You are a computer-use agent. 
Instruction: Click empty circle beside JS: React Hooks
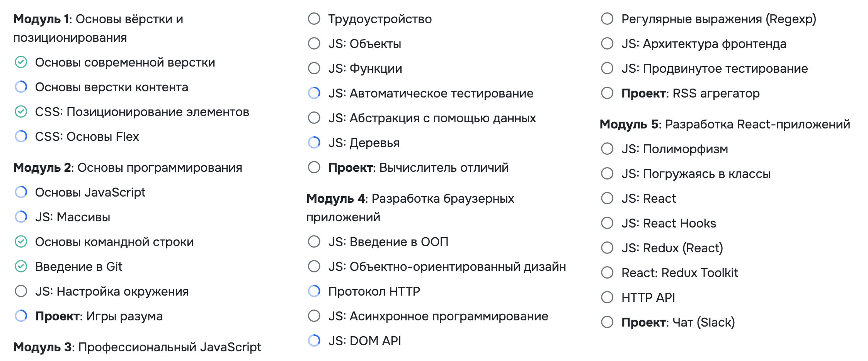coord(607,223)
